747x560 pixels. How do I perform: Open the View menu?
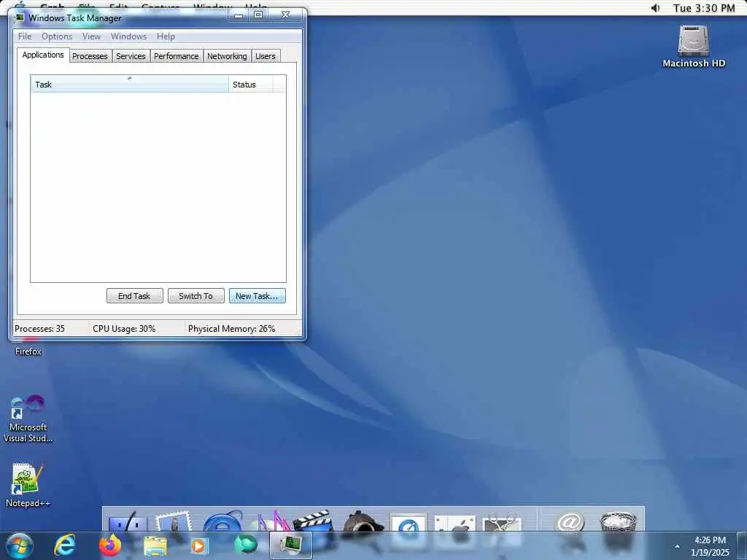(x=91, y=36)
